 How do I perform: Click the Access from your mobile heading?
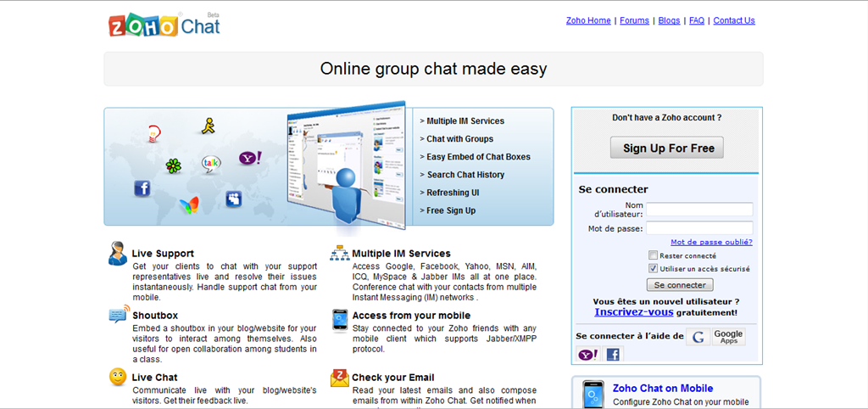(411, 316)
